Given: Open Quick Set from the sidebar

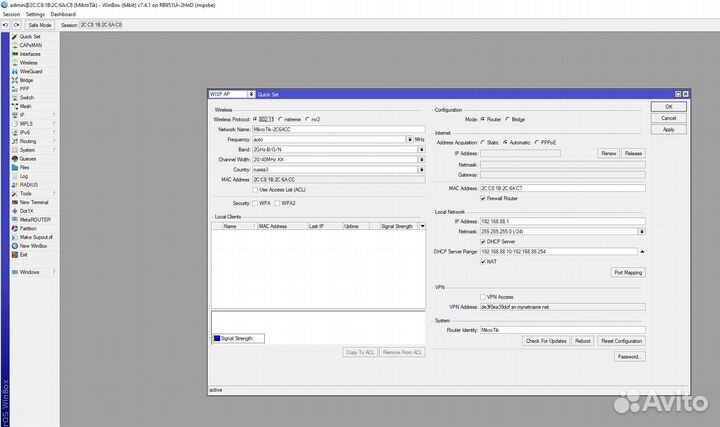Looking at the screenshot, I should [x=30, y=36].
